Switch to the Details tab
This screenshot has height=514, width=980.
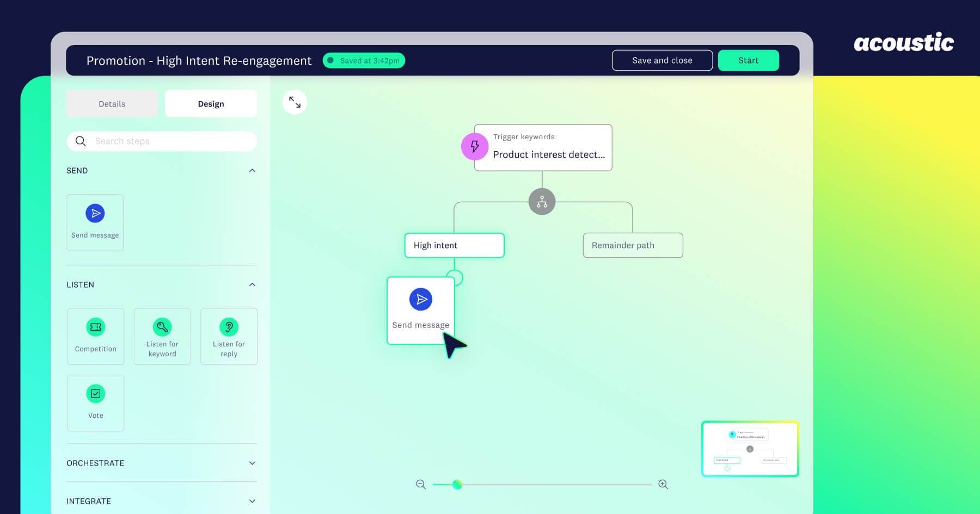click(112, 104)
